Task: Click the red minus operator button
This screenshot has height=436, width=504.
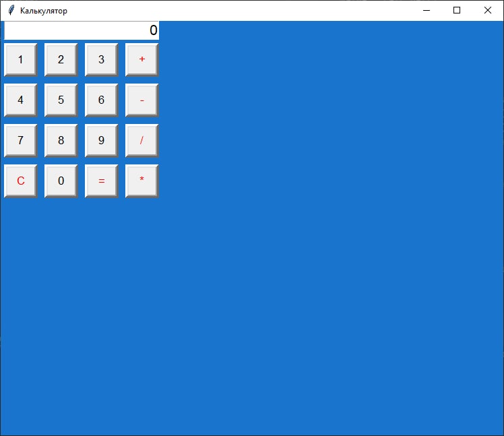Action: [142, 100]
